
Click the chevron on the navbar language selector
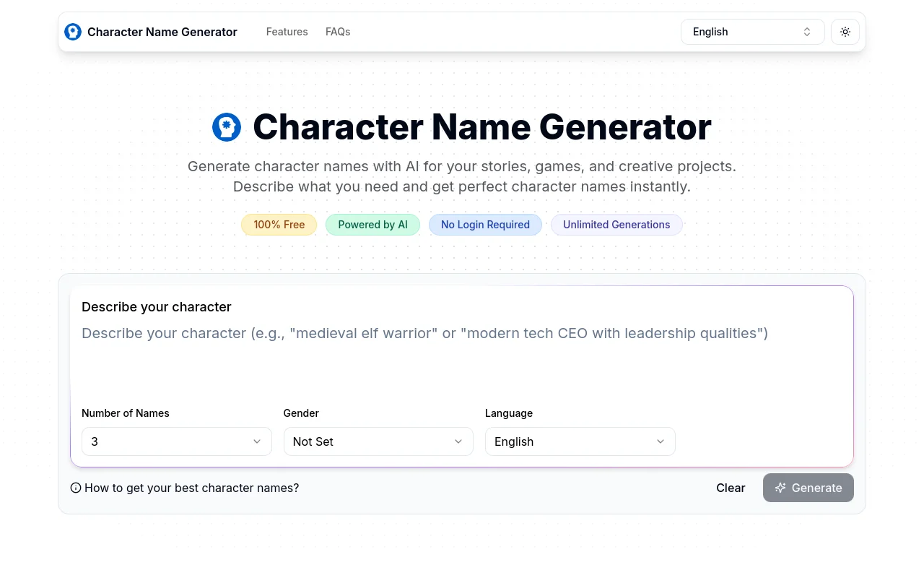[x=807, y=32]
